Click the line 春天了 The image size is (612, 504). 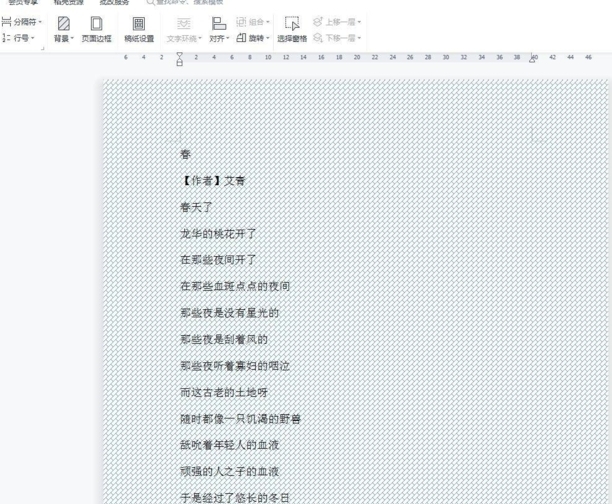196,207
